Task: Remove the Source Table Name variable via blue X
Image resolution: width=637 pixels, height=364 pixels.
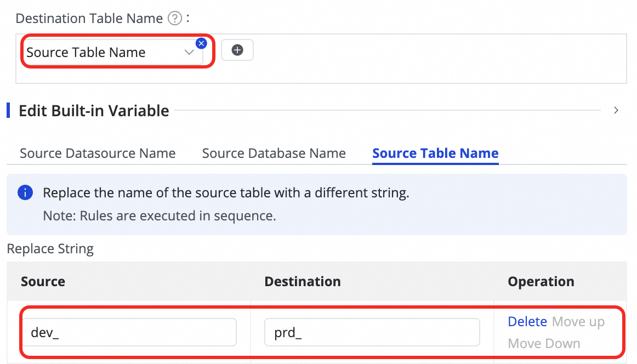Action: [201, 43]
